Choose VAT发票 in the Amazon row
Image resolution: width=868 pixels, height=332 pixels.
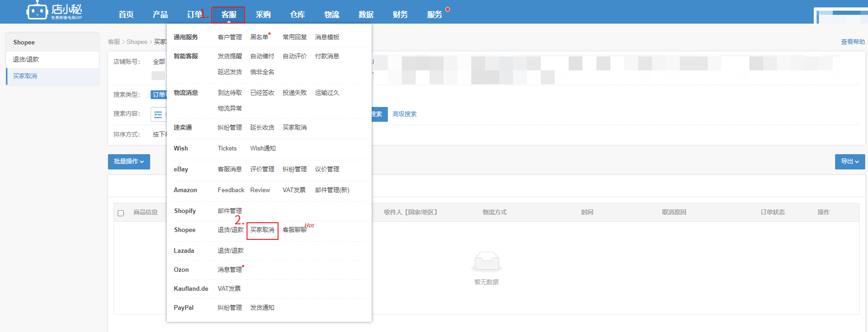pos(294,190)
